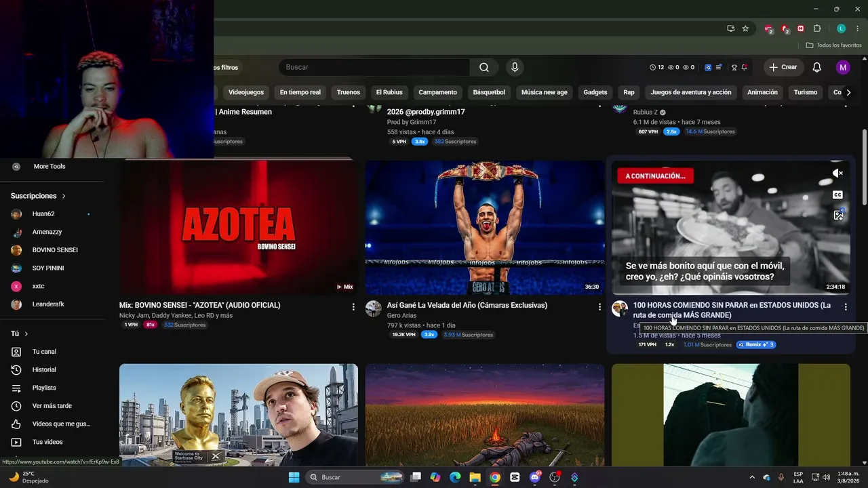Open Tu canal in the sidebar
Screen dimensions: 868x488
point(45,352)
